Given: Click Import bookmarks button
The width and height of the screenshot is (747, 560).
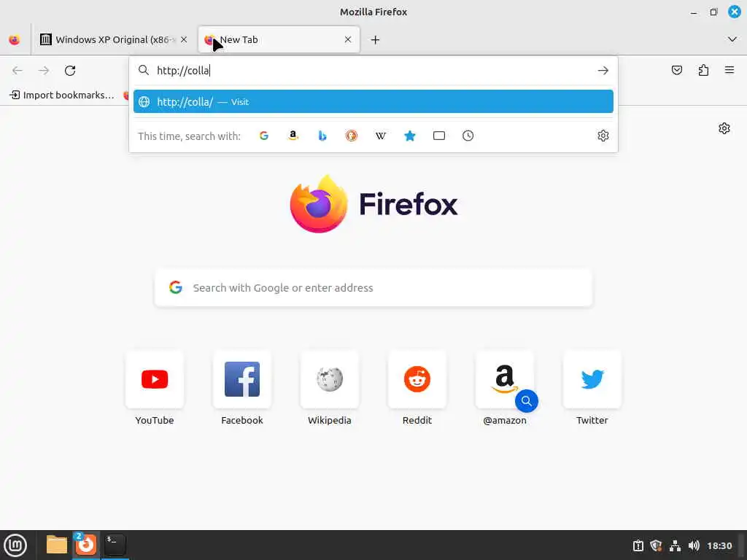Looking at the screenshot, I should 62,95.
